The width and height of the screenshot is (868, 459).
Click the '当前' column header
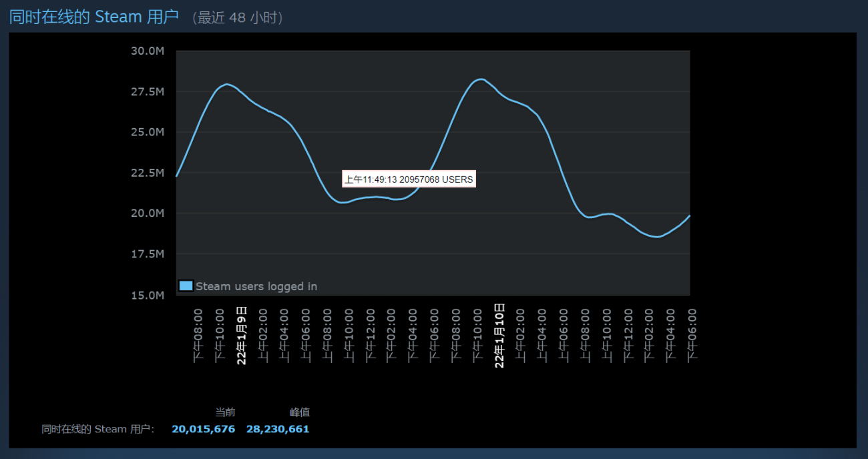click(225, 412)
